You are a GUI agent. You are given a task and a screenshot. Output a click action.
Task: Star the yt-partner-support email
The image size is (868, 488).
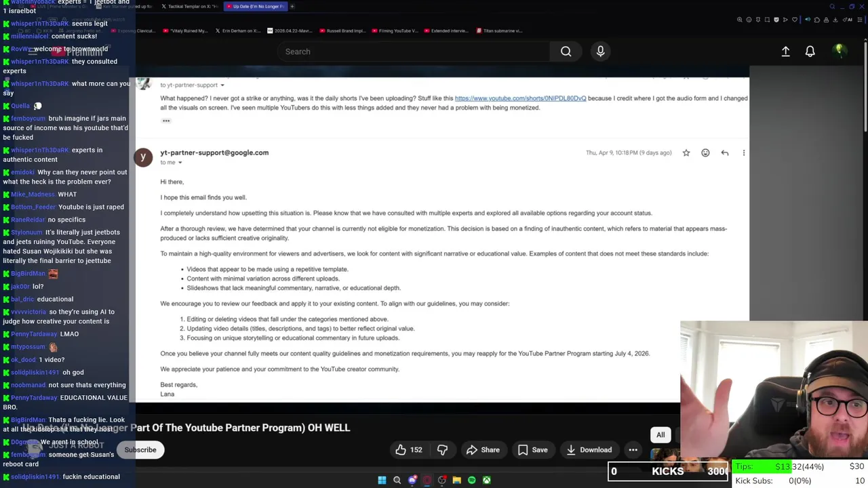pos(686,153)
